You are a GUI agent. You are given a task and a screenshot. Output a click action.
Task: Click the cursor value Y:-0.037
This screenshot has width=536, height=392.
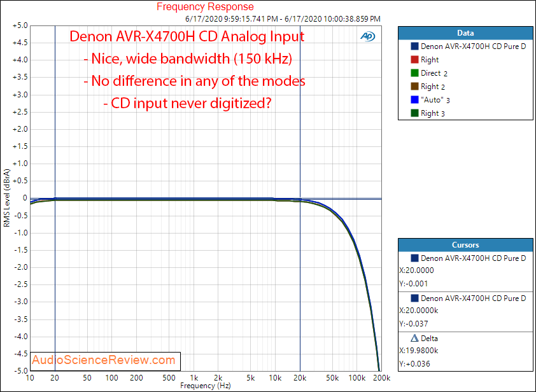point(413,324)
